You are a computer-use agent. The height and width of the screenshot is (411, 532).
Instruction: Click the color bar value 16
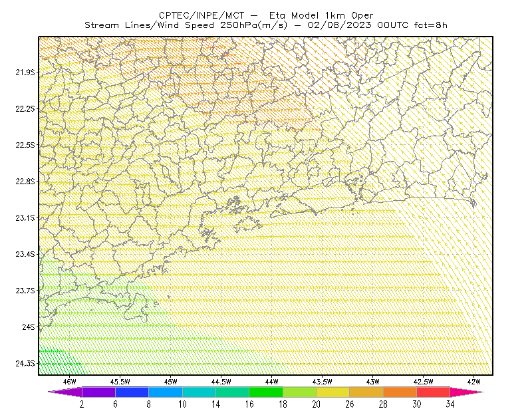click(249, 404)
